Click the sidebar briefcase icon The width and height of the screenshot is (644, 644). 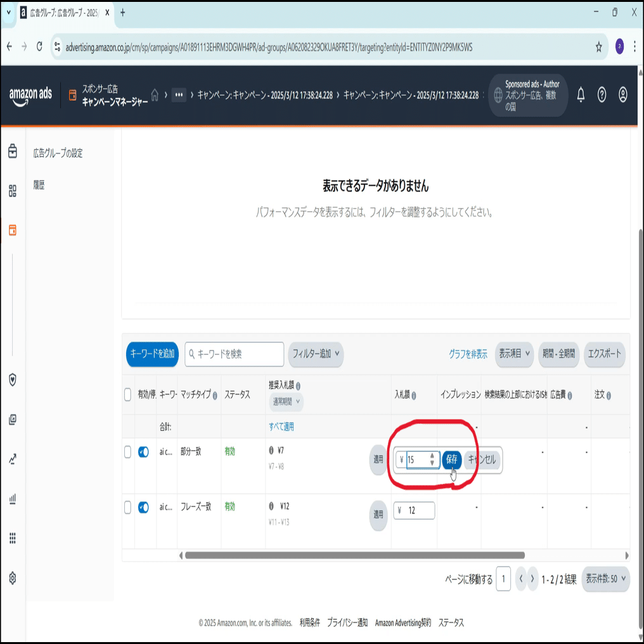[x=13, y=151]
